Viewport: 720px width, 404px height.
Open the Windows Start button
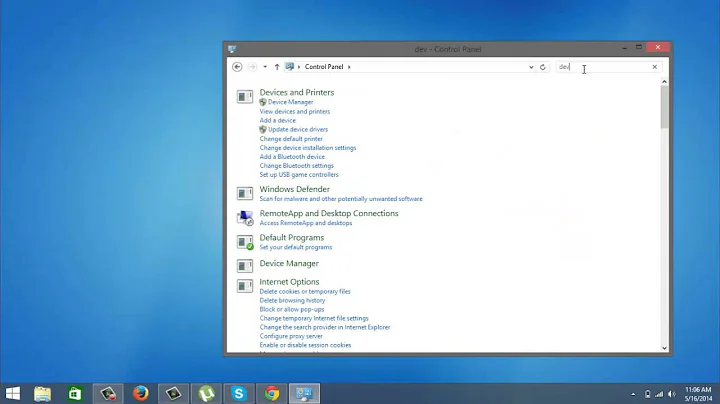pyautogui.click(x=13, y=394)
